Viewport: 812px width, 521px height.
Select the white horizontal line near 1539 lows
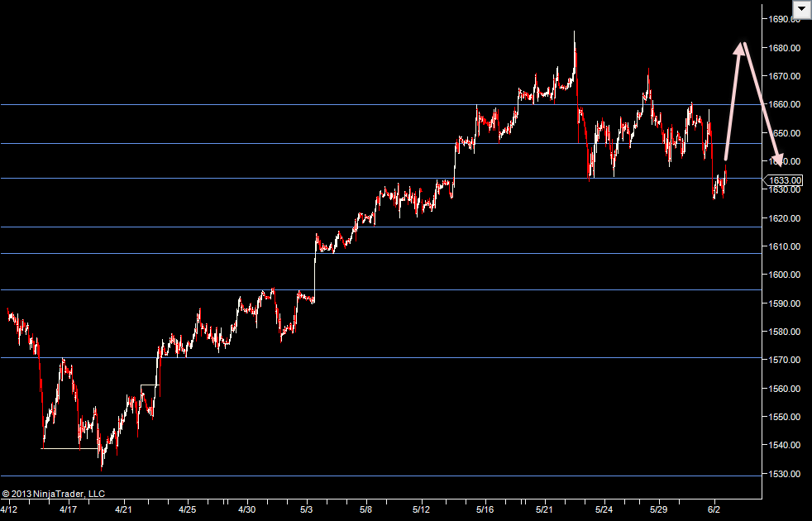(x=70, y=448)
